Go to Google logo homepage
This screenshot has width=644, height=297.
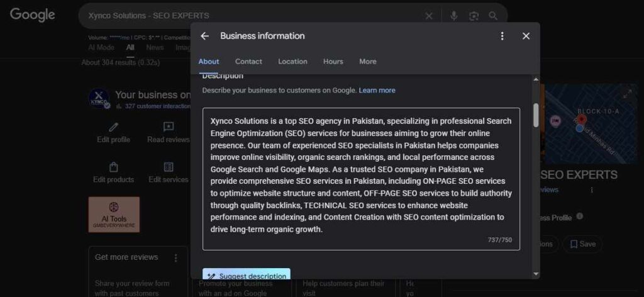point(33,15)
